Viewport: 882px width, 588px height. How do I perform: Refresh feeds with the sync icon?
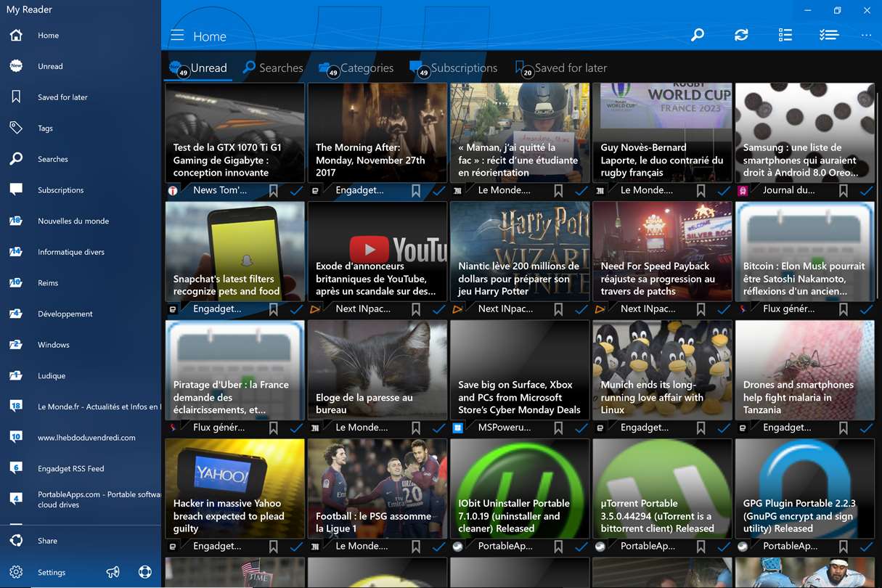[741, 35]
